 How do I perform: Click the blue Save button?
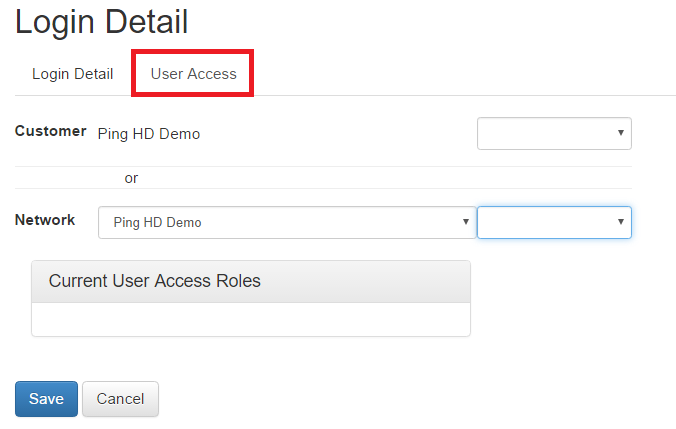pos(46,399)
